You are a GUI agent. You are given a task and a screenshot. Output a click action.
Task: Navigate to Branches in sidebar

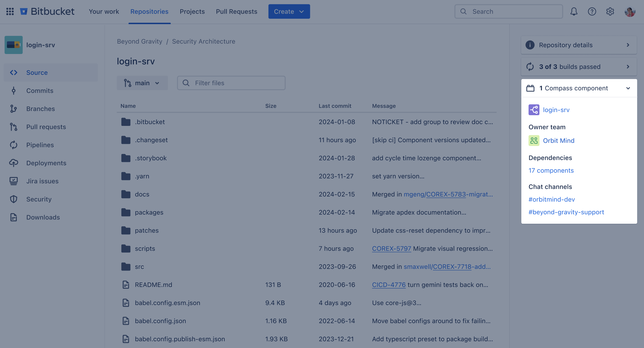click(40, 109)
